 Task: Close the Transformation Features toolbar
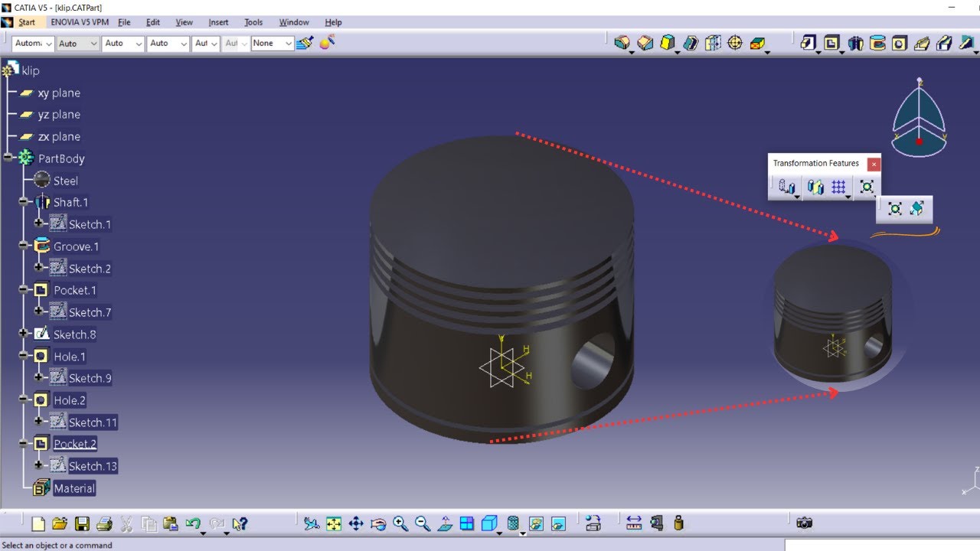(x=874, y=164)
